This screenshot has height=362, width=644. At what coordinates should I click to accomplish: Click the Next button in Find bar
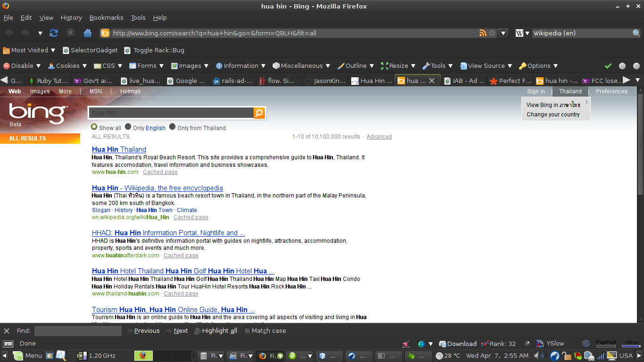tap(177, 331)
